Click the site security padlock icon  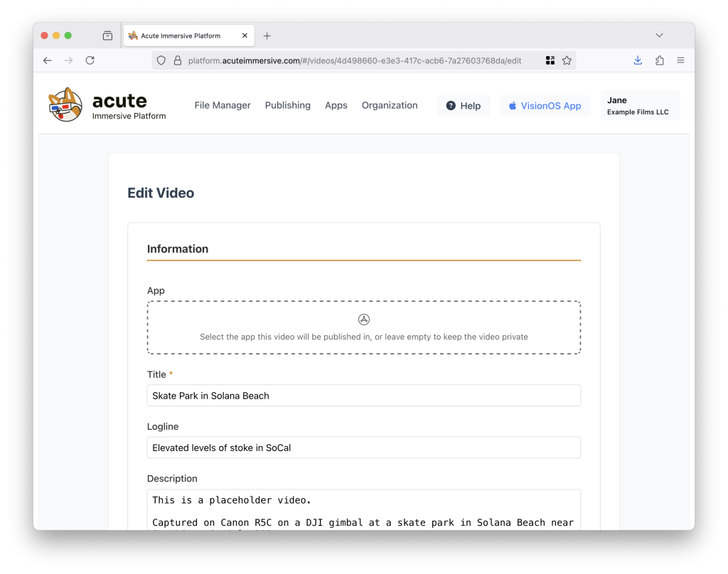pos(177,60)
